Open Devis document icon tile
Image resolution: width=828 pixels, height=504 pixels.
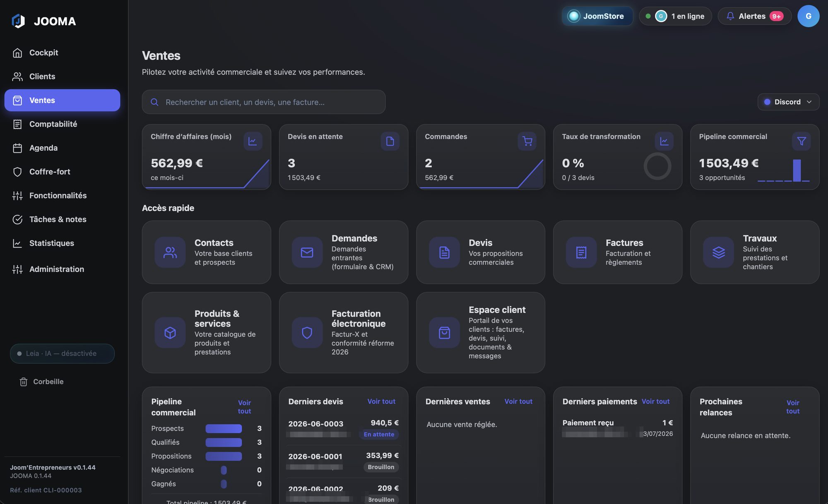(x=444, y=252)
